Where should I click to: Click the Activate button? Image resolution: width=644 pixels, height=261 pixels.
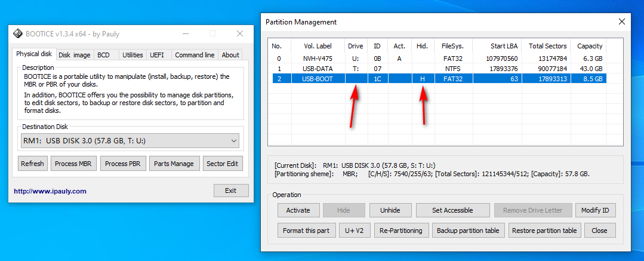pos(298,210)
